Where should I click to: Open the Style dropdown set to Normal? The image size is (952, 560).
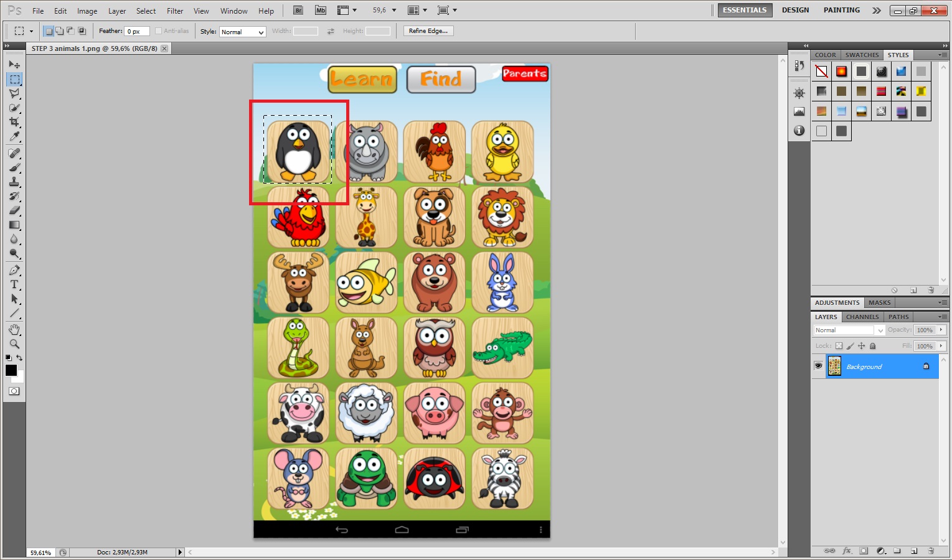click(x=243, y=32)
